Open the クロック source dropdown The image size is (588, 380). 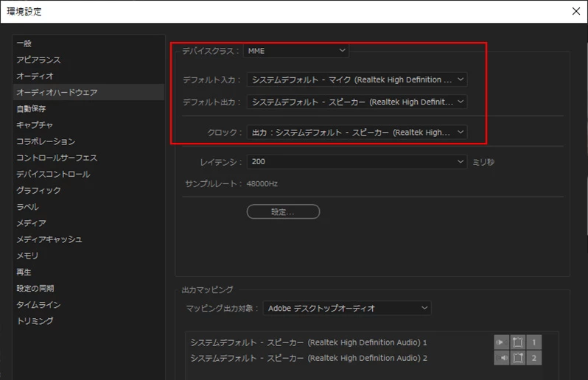[x=357, y=133]
